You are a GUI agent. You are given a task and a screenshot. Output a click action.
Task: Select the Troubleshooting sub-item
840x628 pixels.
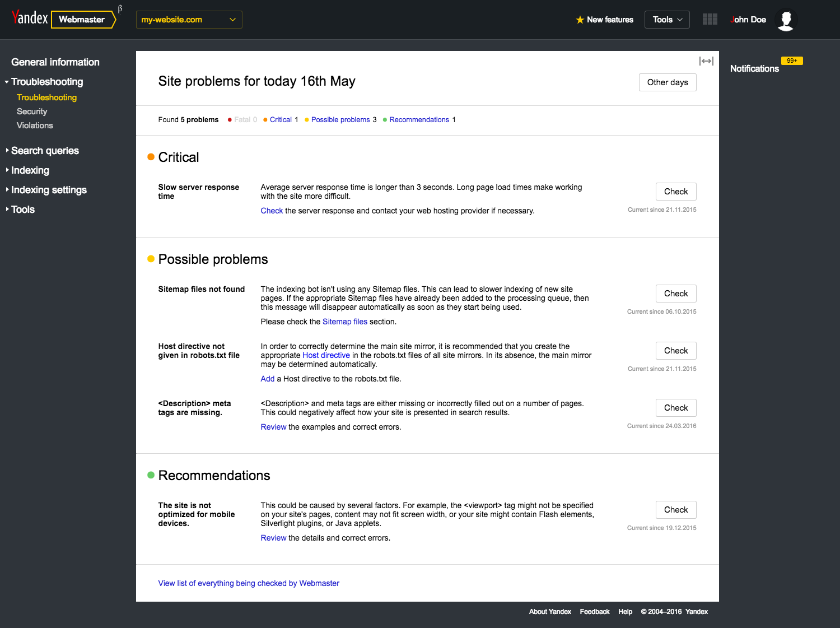46,97
